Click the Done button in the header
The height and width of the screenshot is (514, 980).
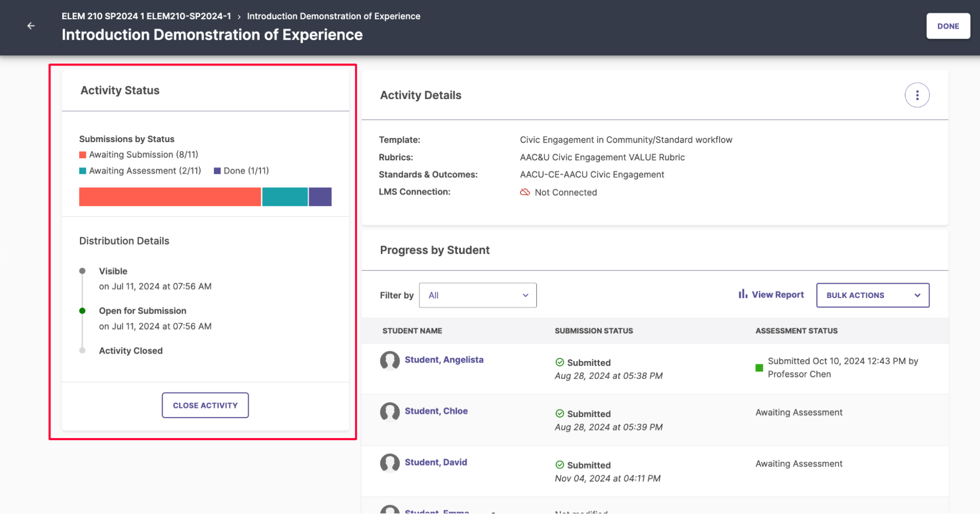tap(948, 25)
